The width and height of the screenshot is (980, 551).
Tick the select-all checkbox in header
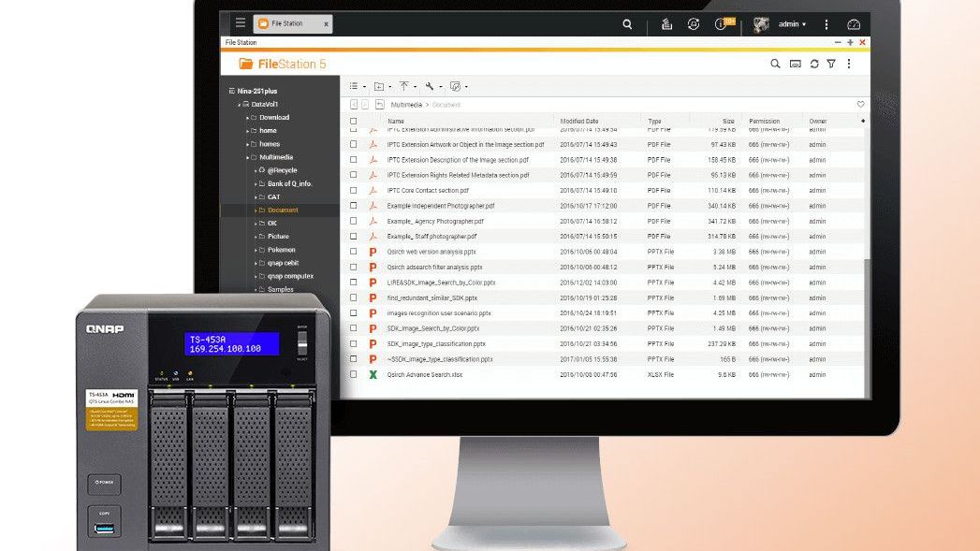(354, 122)
